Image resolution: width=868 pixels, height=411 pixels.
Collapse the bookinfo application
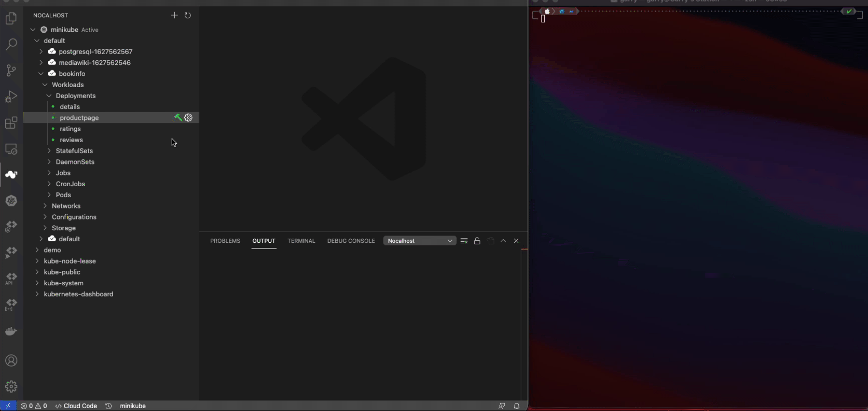tap(41, 73)
